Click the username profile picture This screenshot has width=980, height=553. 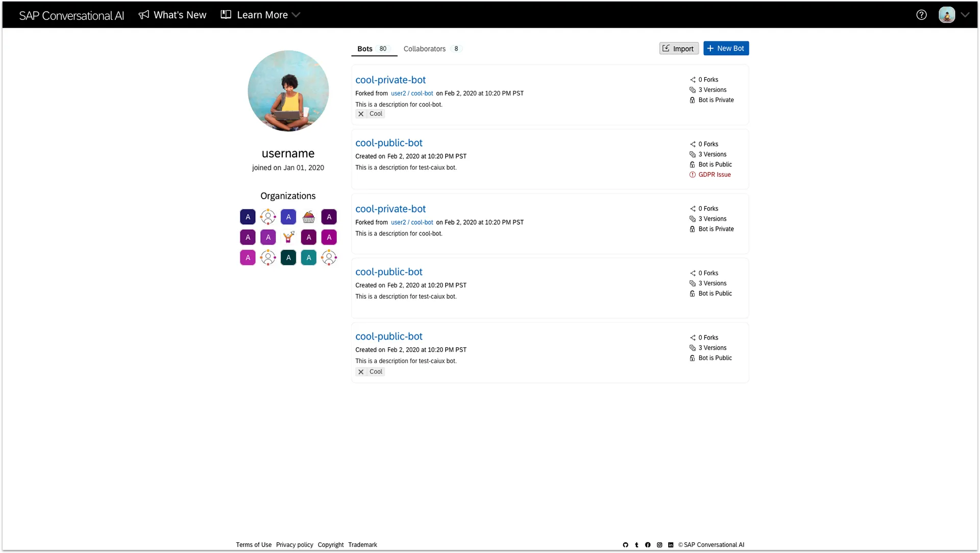pyautogui.click(x=288, y=90)
